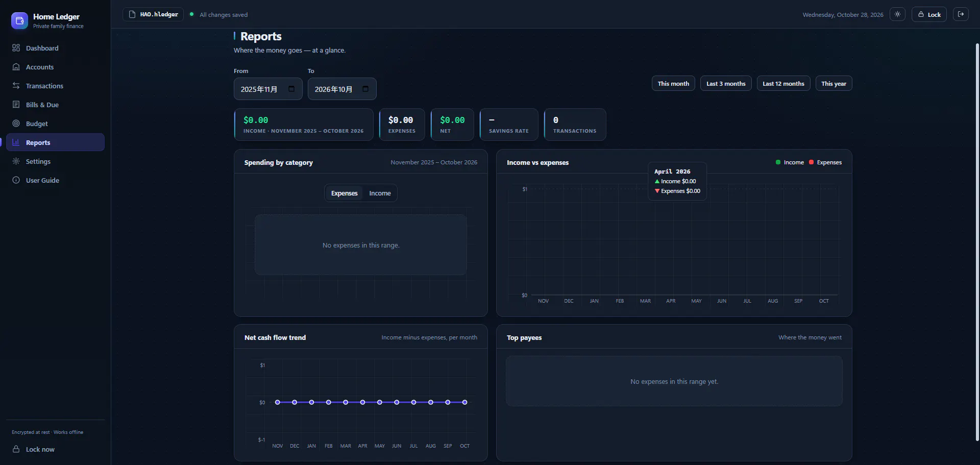
Task: Select the This month range
Action: (x=673, y=84)
